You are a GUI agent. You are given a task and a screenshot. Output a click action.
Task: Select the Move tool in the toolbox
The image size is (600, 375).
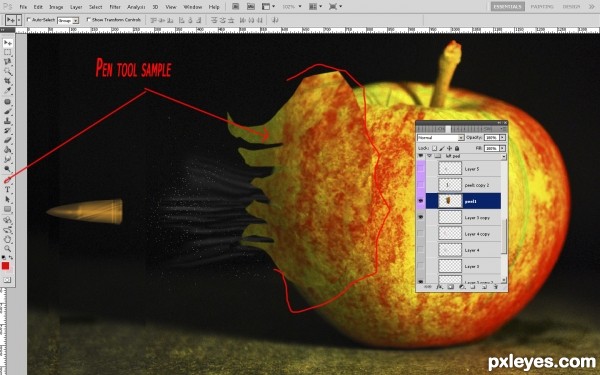click(x=8, y=43)
